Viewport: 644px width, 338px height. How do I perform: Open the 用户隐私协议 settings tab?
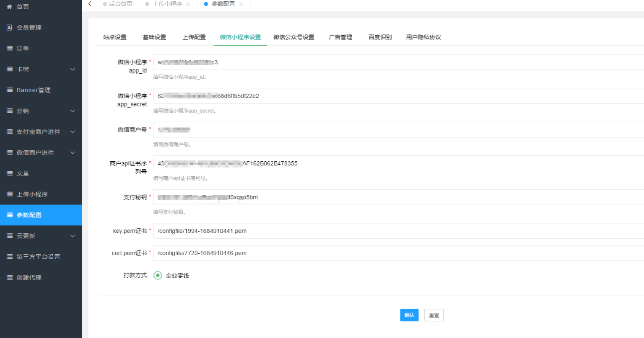click(x=423, y=37)
